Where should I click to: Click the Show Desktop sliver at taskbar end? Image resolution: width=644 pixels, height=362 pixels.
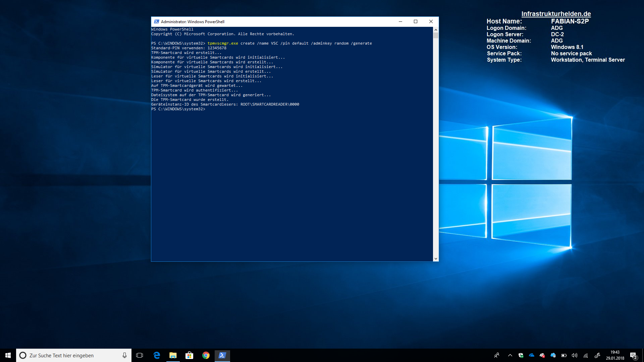pos(643,355)
